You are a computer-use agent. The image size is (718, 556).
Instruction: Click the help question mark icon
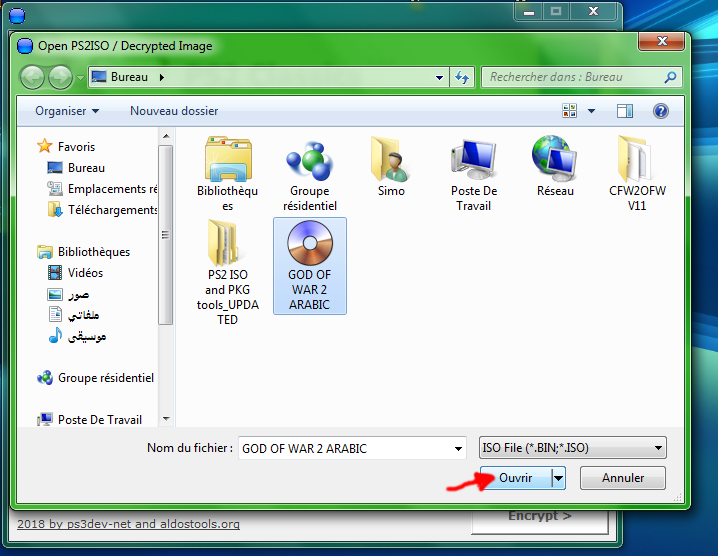[x=660, y=111]
